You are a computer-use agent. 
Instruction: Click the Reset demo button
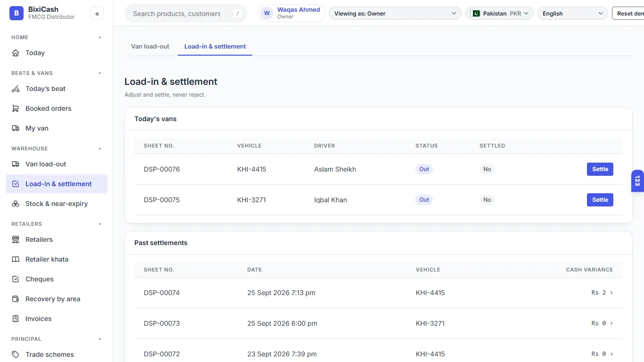[x=628, y=13]
